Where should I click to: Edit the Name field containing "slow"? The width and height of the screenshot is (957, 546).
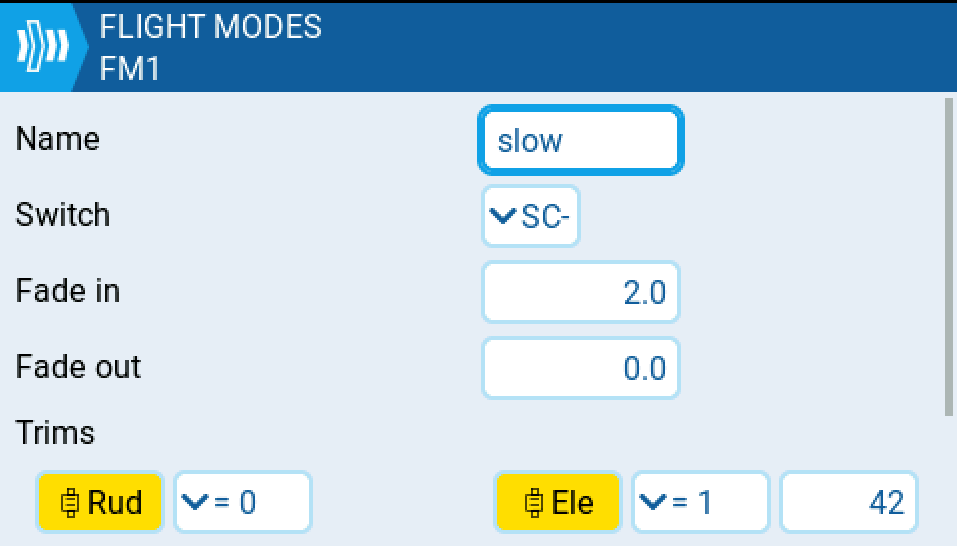pos(580,140)
